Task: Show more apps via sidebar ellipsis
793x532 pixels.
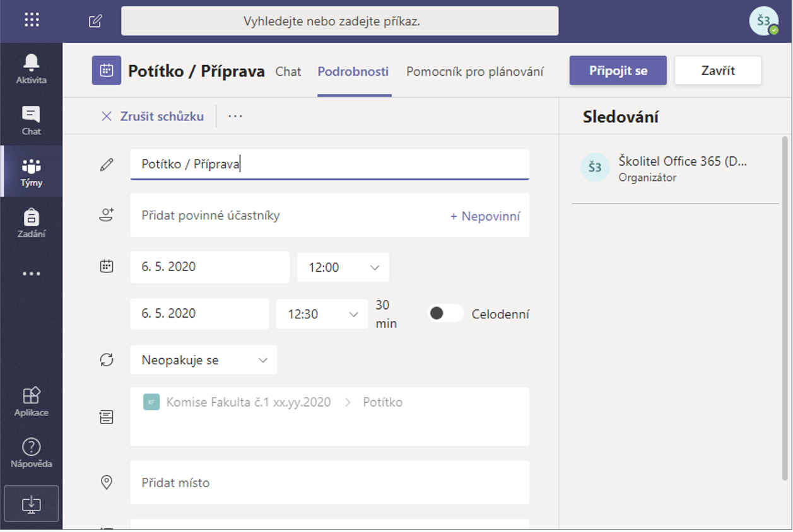Action: pos(31,274)
